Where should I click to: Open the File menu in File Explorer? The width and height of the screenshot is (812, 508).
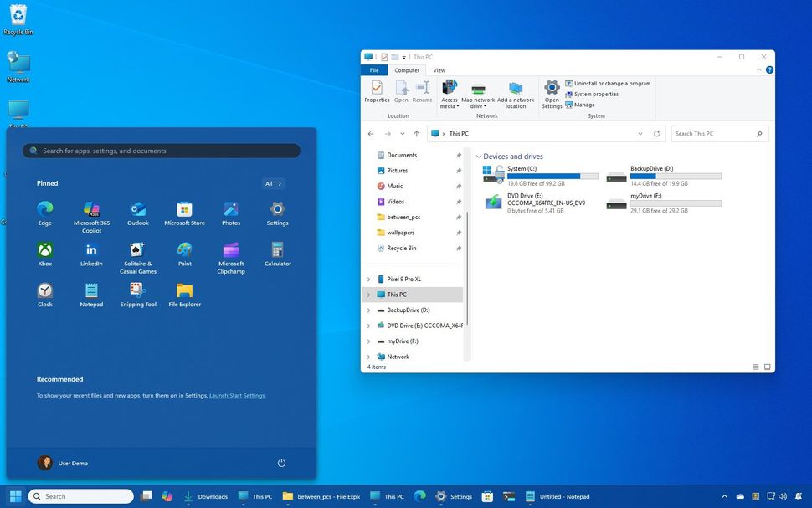point(373,70)
